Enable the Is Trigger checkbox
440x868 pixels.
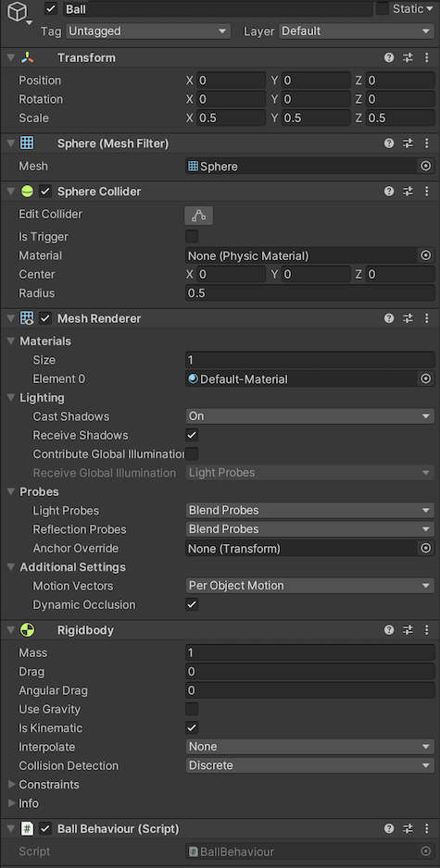(192, 237)
